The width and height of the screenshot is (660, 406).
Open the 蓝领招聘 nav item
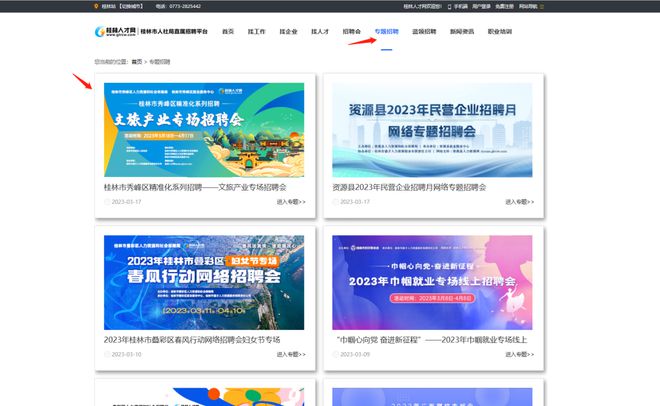424,32
